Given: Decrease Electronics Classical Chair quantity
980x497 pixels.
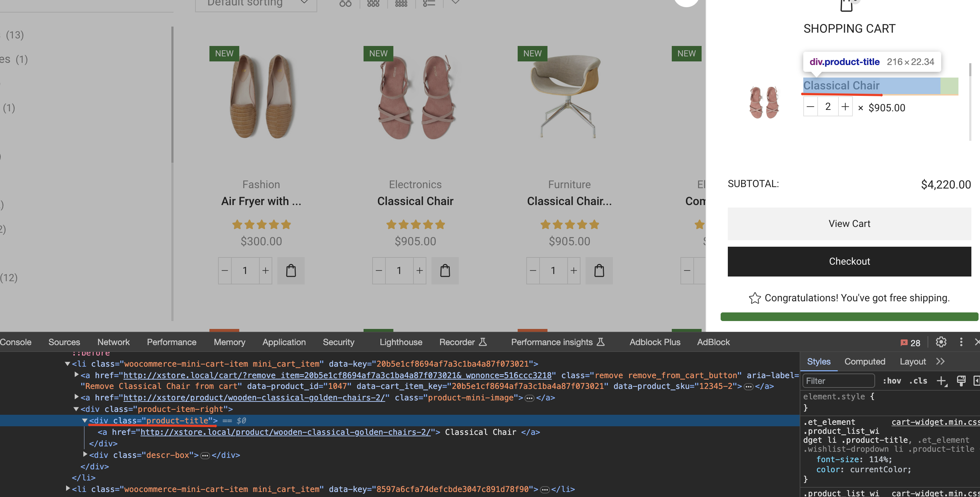Looking at the screenshot, I should (x=379, y=271).
